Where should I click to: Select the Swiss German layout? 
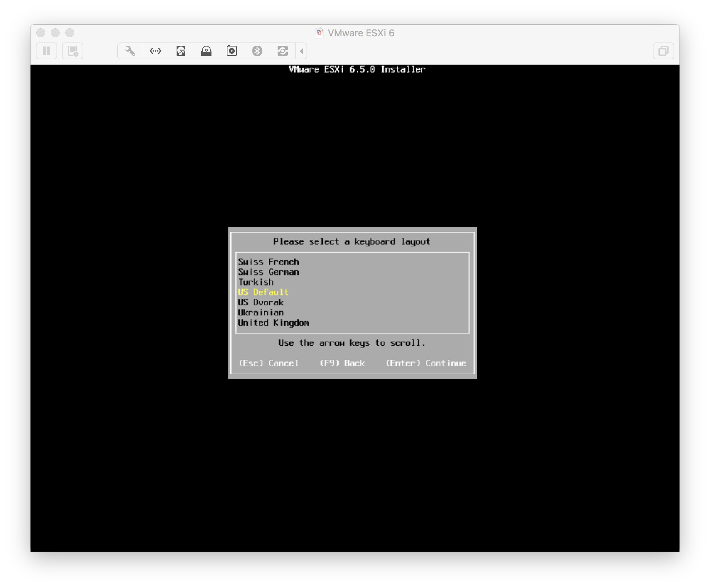[269, 272]
